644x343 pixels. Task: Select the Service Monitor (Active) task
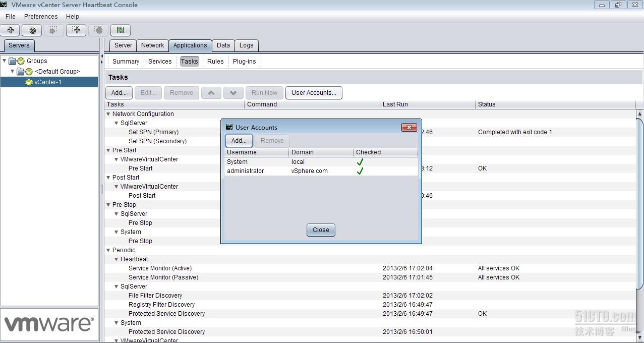tap(160, 268)
